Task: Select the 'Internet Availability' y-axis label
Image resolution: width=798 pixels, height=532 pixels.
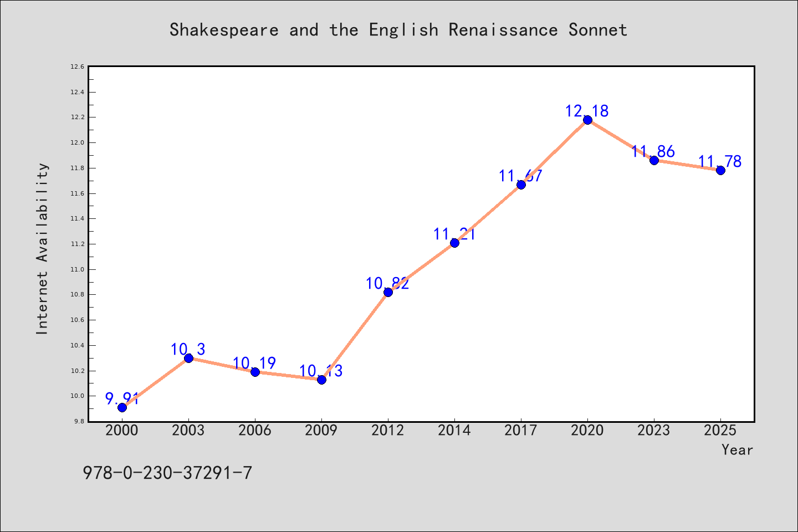Action: pos(42,248)
